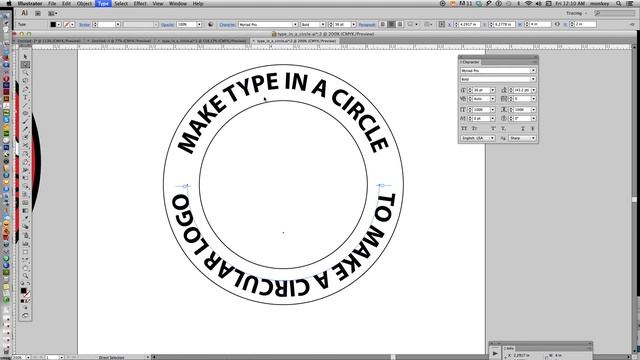
Task: Click the search help field
Action: coord(615,13)
